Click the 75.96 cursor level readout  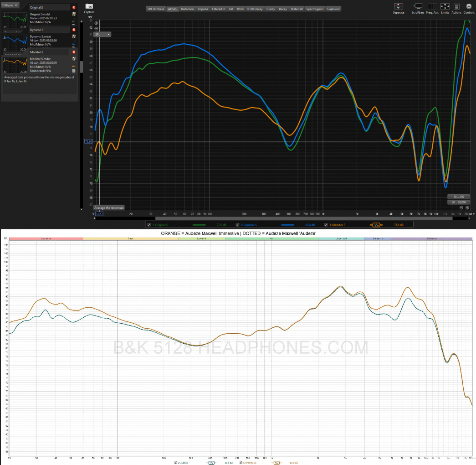[88, 141]
